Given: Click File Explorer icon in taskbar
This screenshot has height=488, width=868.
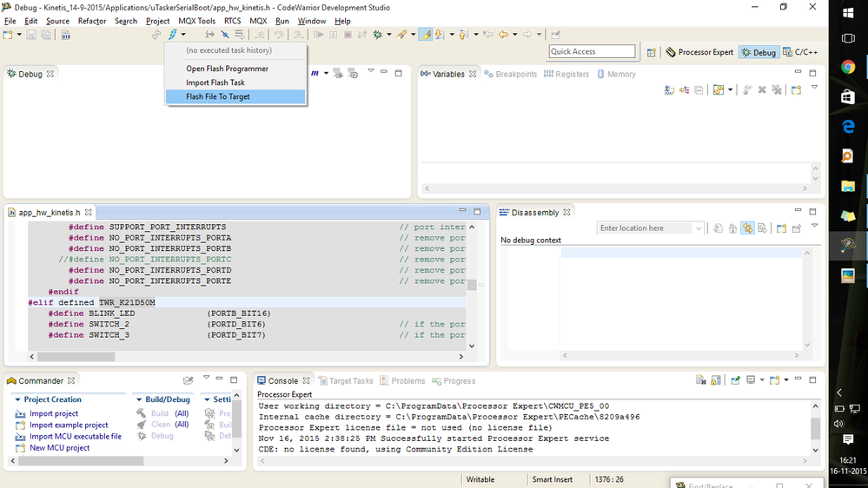Looking at the screenshot, I should pos(847,186).
